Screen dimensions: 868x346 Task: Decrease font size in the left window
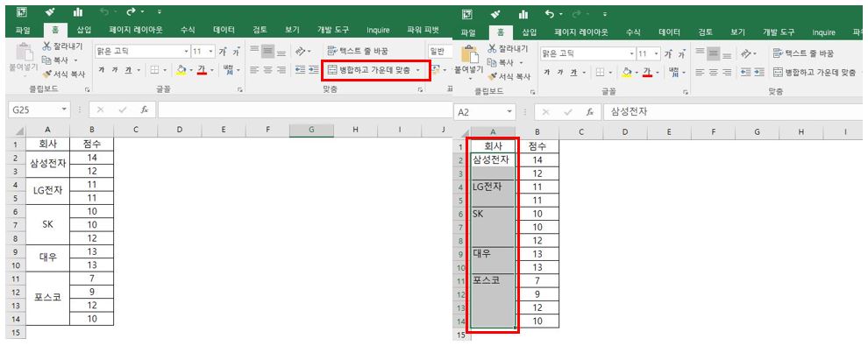pyautogui.click(x=236, y=52)
